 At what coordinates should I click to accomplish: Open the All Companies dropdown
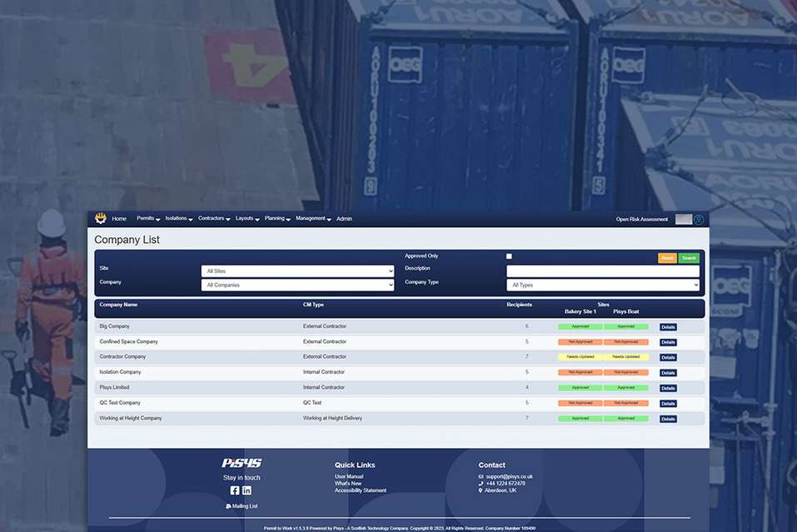297,285
